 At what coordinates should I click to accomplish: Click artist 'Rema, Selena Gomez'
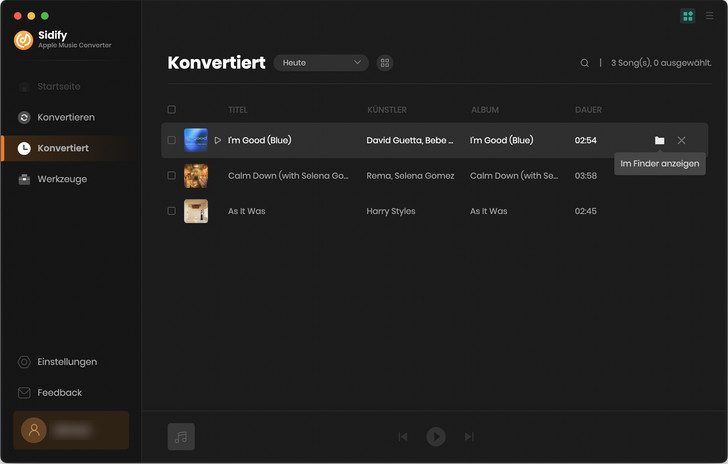tap(410, 176)
